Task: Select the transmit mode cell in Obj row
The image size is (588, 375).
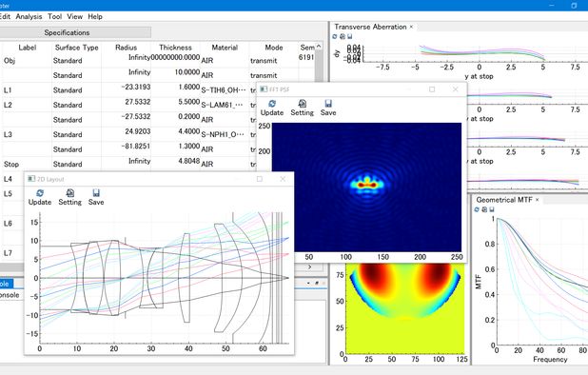Action: click(274, 60)
